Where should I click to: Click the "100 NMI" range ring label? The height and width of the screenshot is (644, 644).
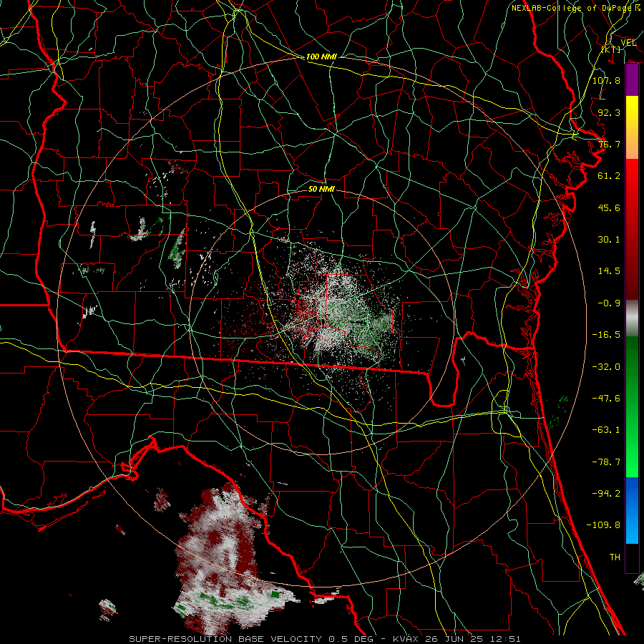321,57
